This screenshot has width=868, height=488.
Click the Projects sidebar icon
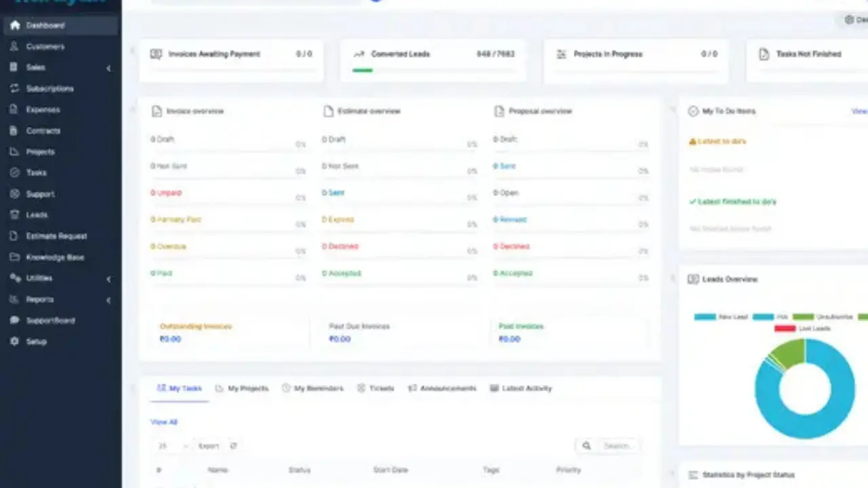[15, 152]
